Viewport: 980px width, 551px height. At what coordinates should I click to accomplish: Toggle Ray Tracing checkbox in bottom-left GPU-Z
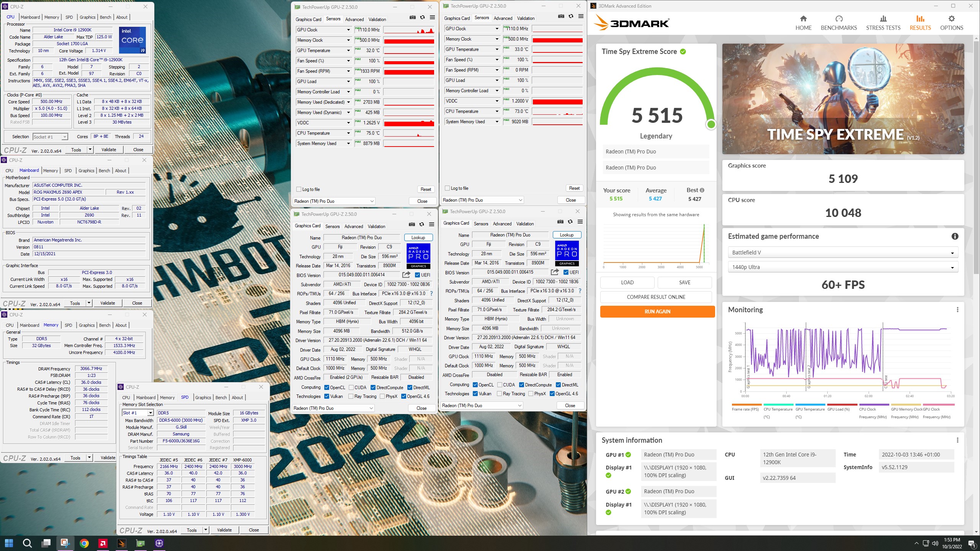[x=351, y=396]
